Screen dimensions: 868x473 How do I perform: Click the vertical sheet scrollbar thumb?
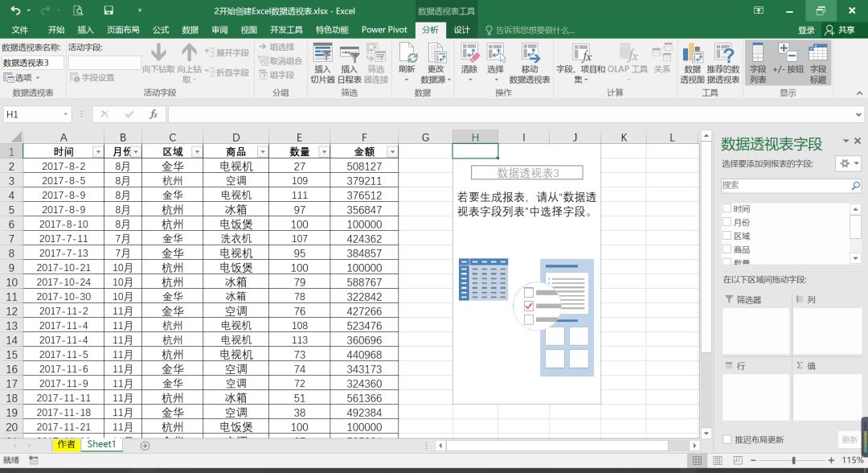pyautogui.click(x=706, y=246)
